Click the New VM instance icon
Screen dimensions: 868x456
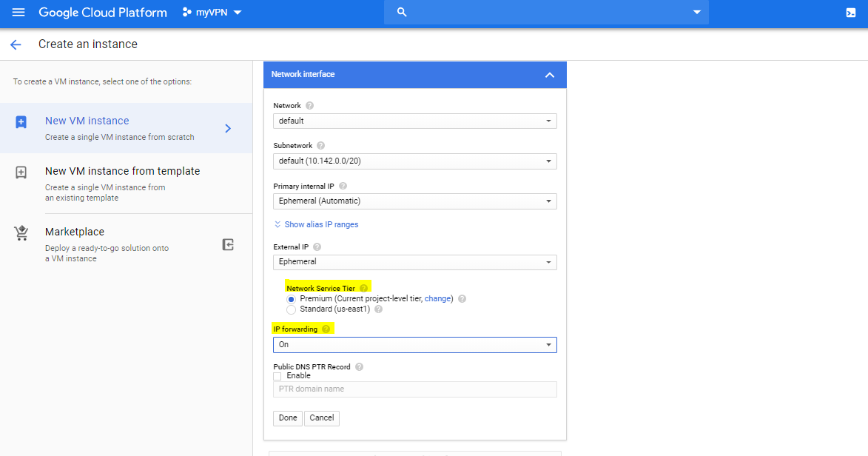(21, 122)
